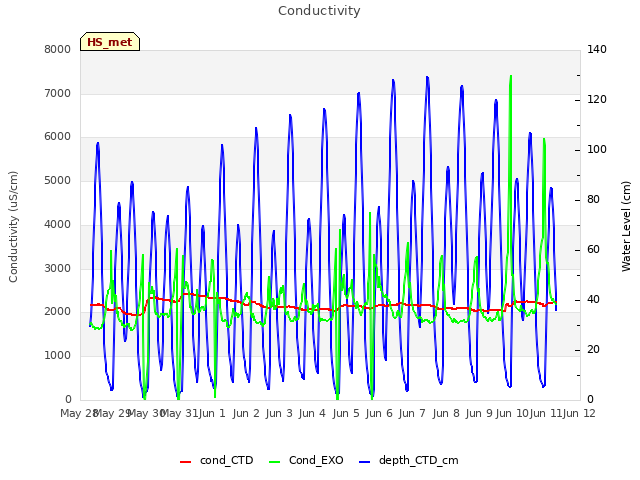Click the 40 right axis tick label
640x480 pixels.
point(593,300)
